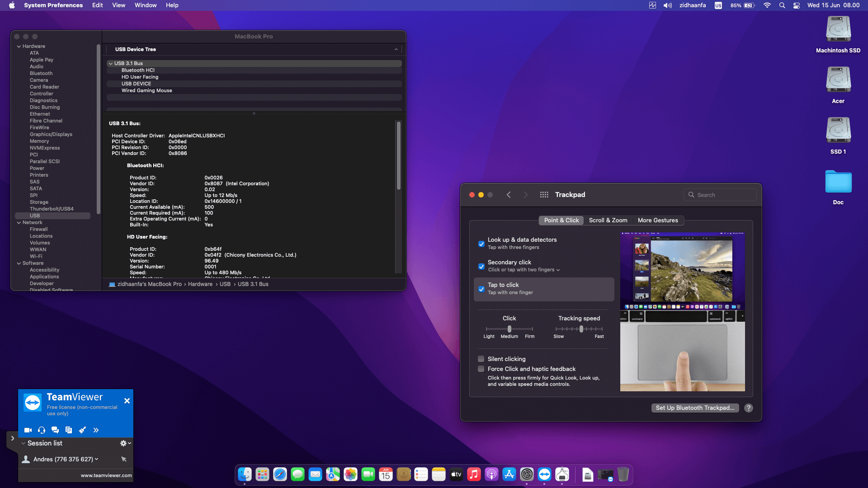Uncheck Tap to click checkbox
Image resolution: width=868 pixels, height=488 pixels.
[x=481, y=289]
